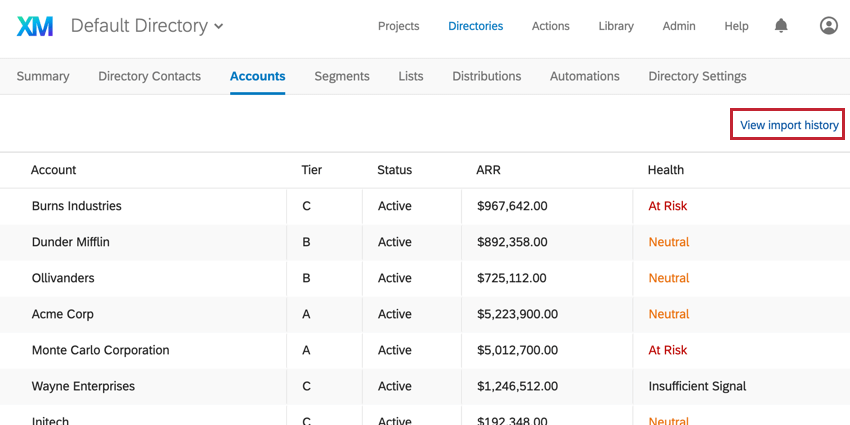Click the Insufficient Signal health value
This screenshot has height=425, width=850.
[697, 386]
